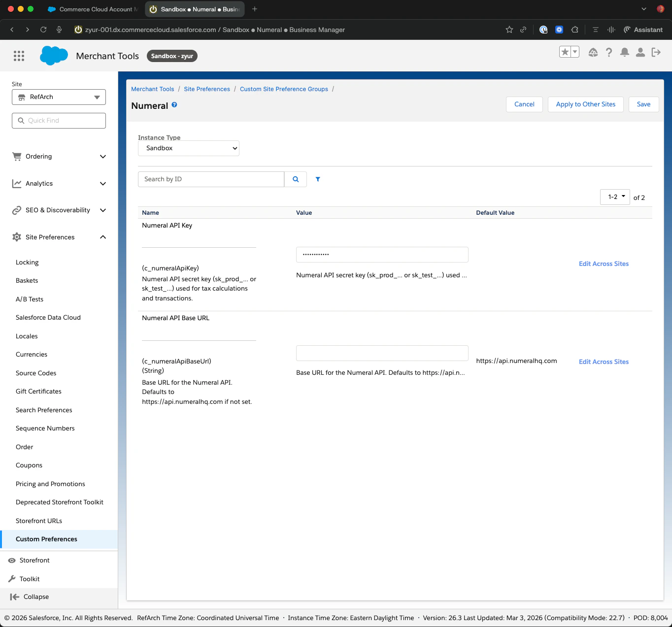Screen dimensions: 672x627
Task: Open notifications bell icon
Action: coord(625,52)
